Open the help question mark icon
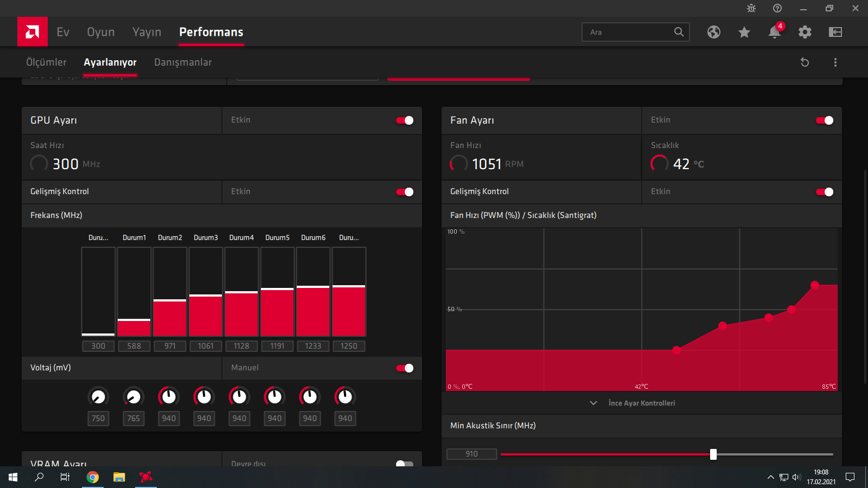 [777, 8]
